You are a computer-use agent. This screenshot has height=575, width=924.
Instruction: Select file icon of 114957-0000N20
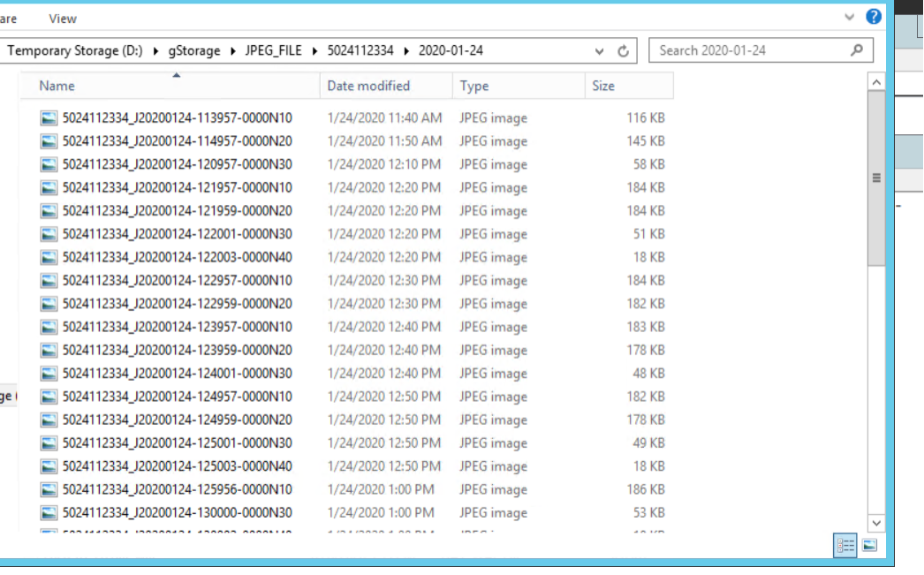click(x=49, y=141)
